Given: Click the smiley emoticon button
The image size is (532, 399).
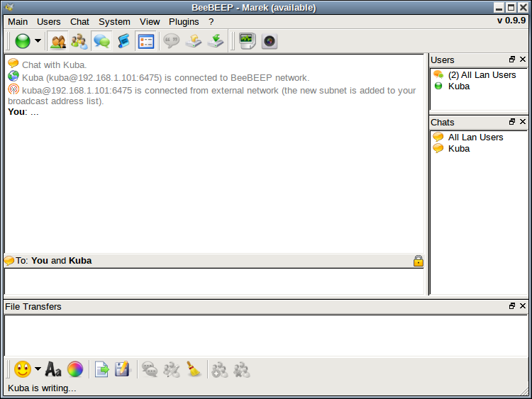Looking at the screenshot, I should coord(23,369).
